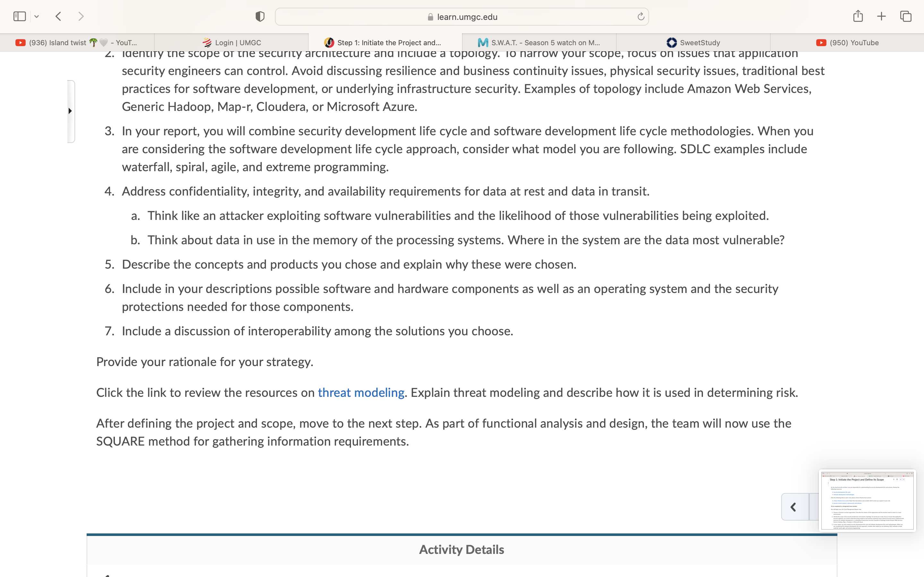
Task: Open the sidebar tab group dropdown arrow
Action: pyautogui.click(x=37, y=16)
